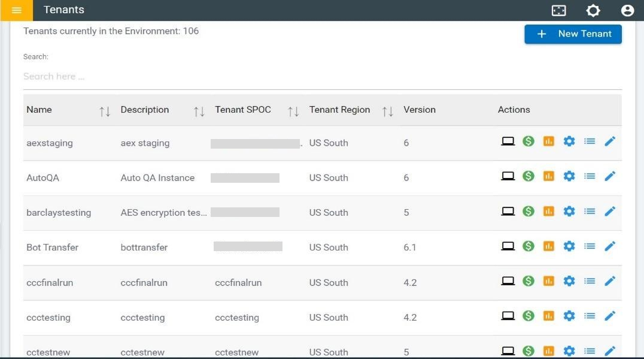This screenshot has height=359, width=644.
Task: Click the New Tenant button
Action: [573, 34]
